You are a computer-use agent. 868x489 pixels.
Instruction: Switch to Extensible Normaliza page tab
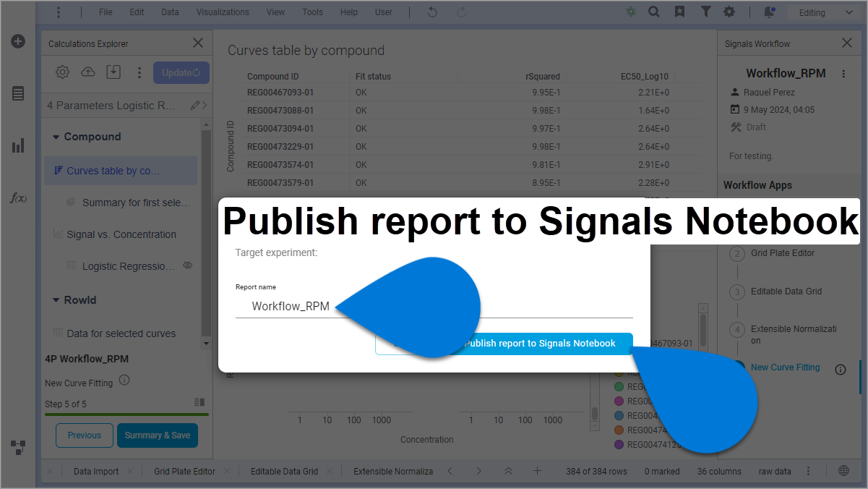(x=393, y=471)
